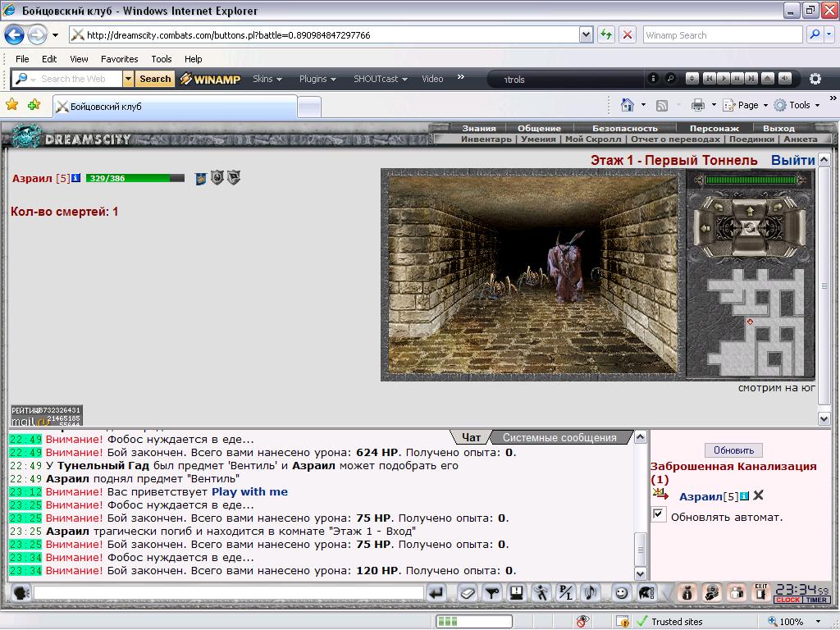Expand the Home button dropdown arrow
This screenshot has width=840, height=630.
click(643, 105)
